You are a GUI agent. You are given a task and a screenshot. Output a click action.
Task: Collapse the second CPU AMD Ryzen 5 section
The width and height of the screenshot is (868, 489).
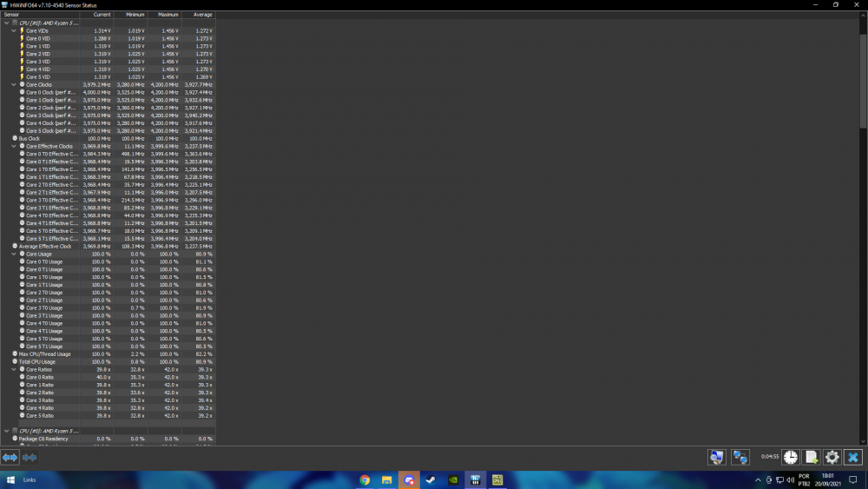point(7,431)
